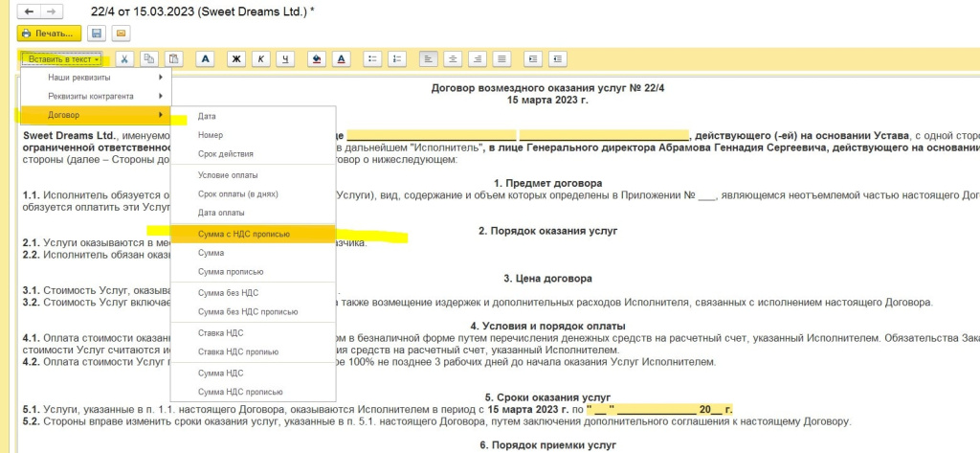Screen dimensions: 980x453
Task: Insert Сумма с НДС прописью
Action: coord(253,234)
